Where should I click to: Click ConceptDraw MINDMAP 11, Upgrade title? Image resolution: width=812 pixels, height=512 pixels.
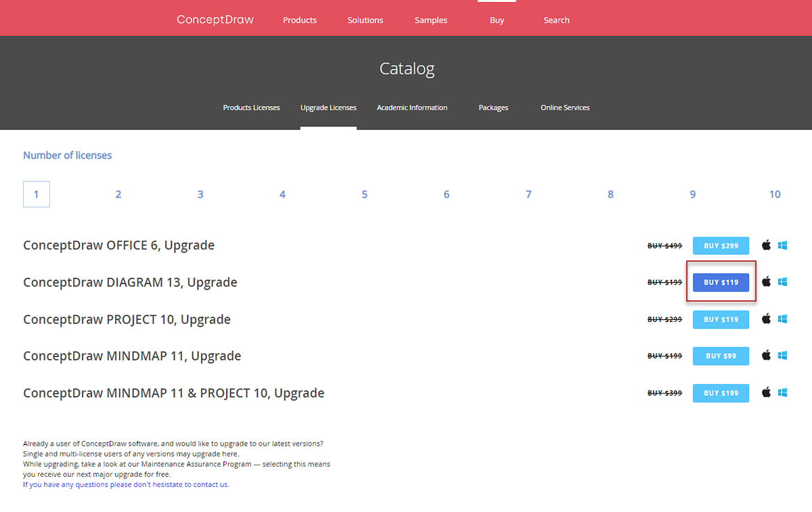(132, 356)
